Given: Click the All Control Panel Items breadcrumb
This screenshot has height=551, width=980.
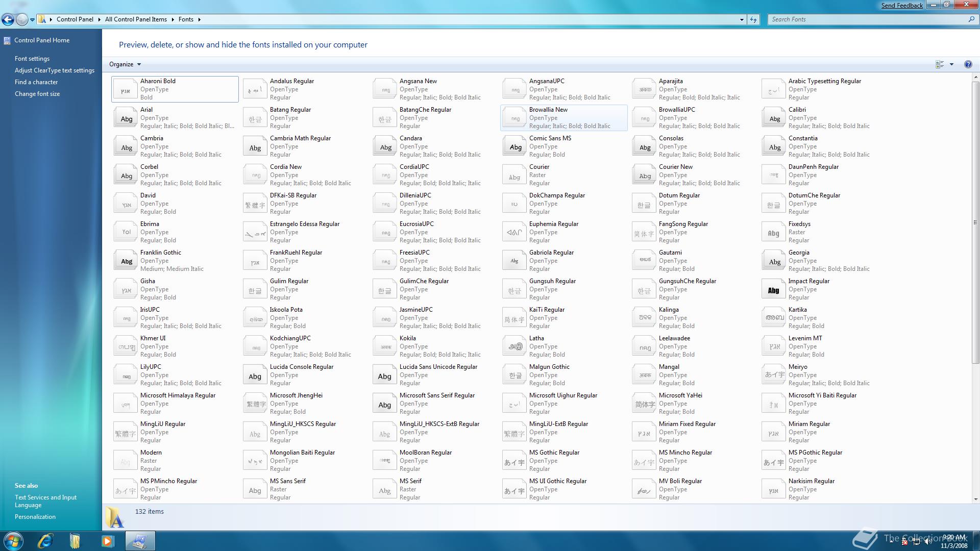Looking at the screenshot, I should tap(136, 19).
